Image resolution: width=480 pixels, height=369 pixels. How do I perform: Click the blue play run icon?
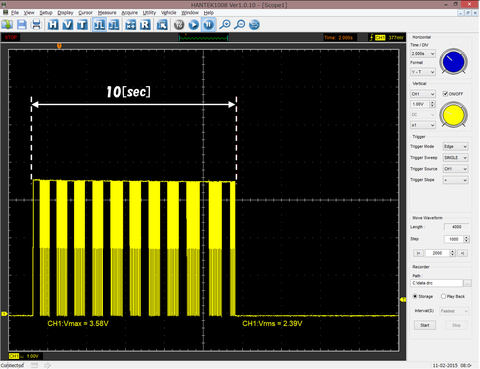tap(194, 25)
